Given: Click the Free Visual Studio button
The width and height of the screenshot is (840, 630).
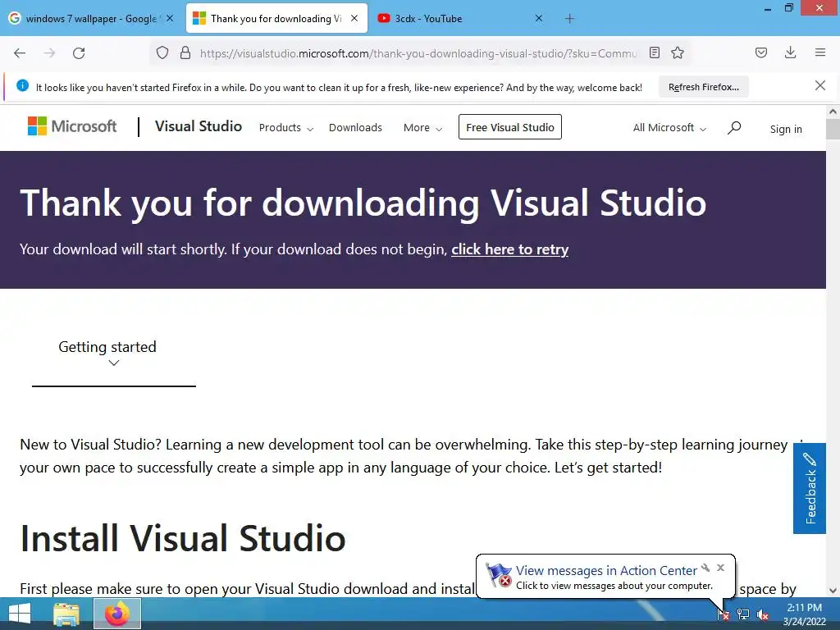Looking at the screenshot, I should 510,127.
